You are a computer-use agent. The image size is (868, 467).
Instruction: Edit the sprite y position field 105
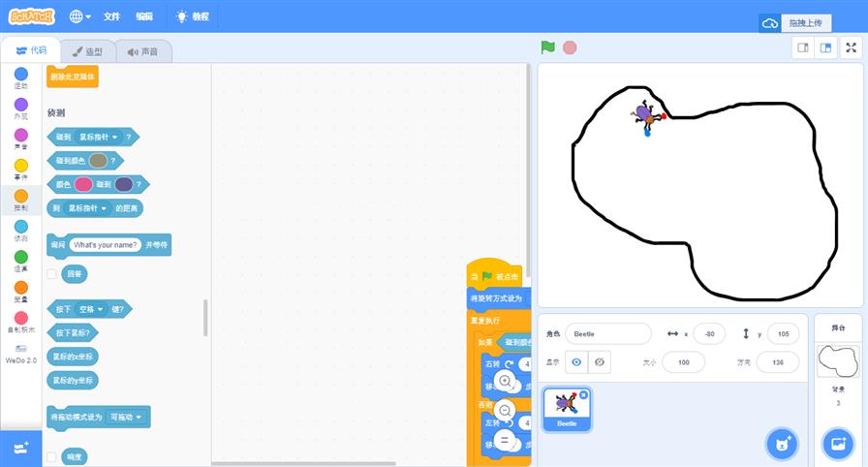tap(783, 333)
